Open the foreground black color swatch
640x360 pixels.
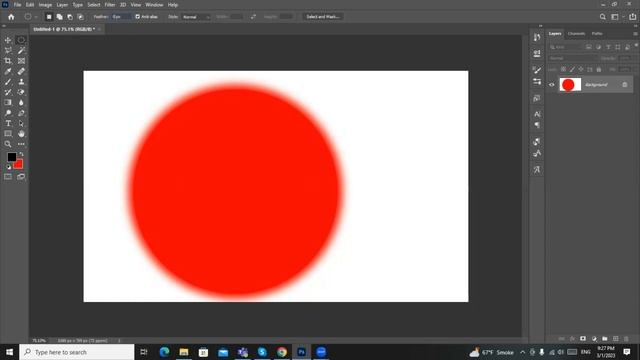pos(12,157)
